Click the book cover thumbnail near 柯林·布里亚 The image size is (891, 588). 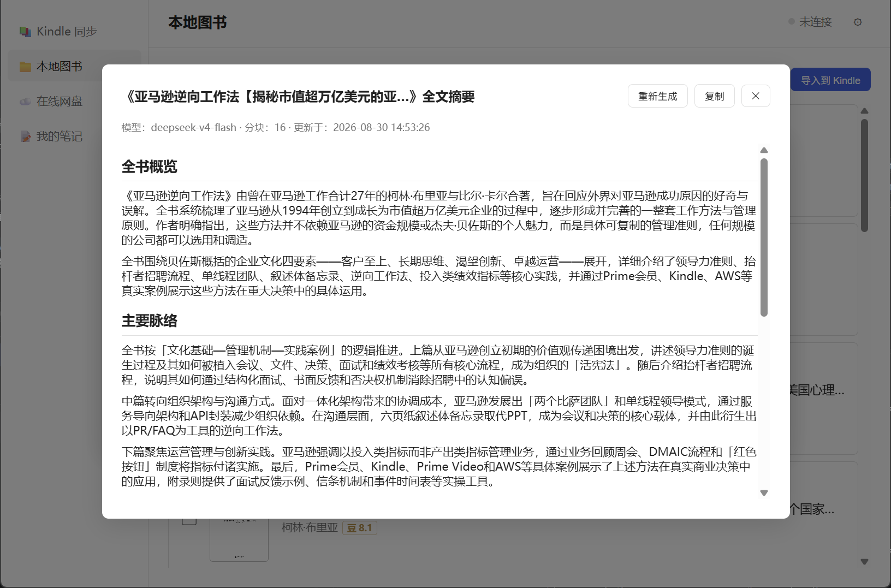[x=239, y=539]
